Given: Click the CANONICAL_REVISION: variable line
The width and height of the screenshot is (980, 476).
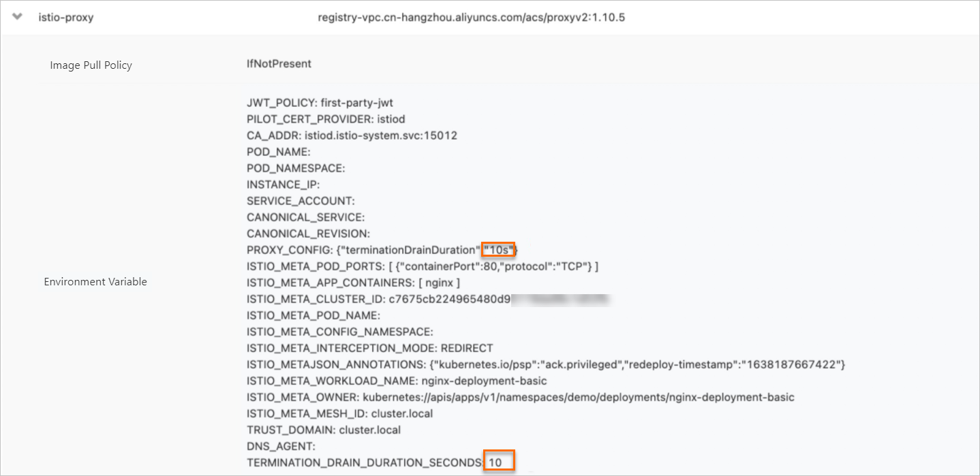Looking at the screenshot, I should [308, 234].
